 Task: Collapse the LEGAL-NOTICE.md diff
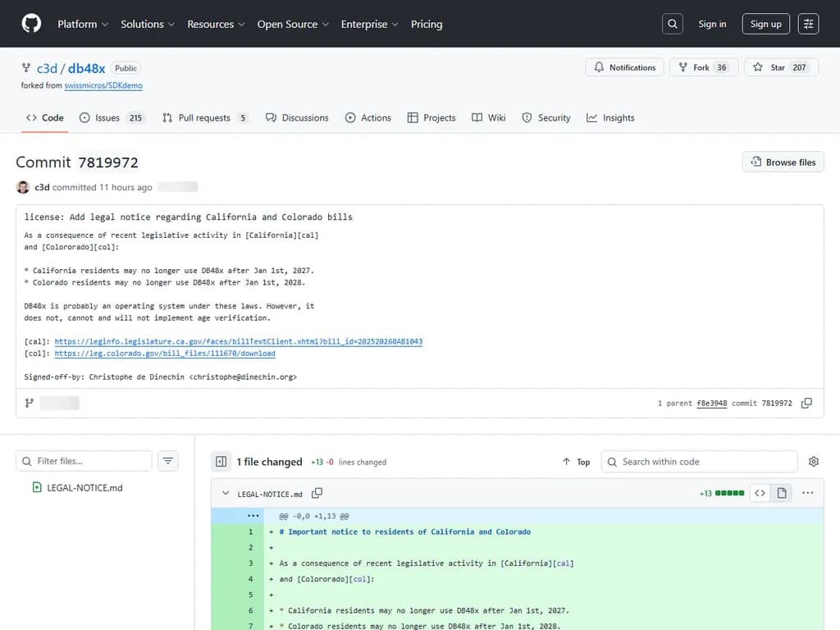click(226, 494)
